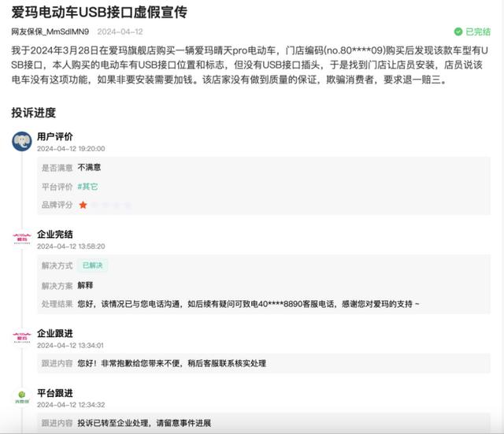This screenshot has width=504, height=434.
Task: Click the 解释 solution value
Action: tap(85, 285)
